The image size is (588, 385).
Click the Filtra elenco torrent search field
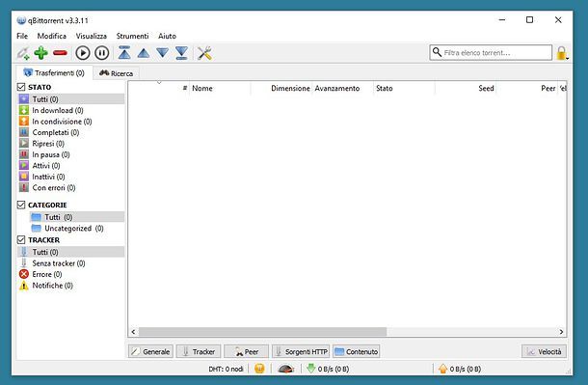tap(491, 52)
